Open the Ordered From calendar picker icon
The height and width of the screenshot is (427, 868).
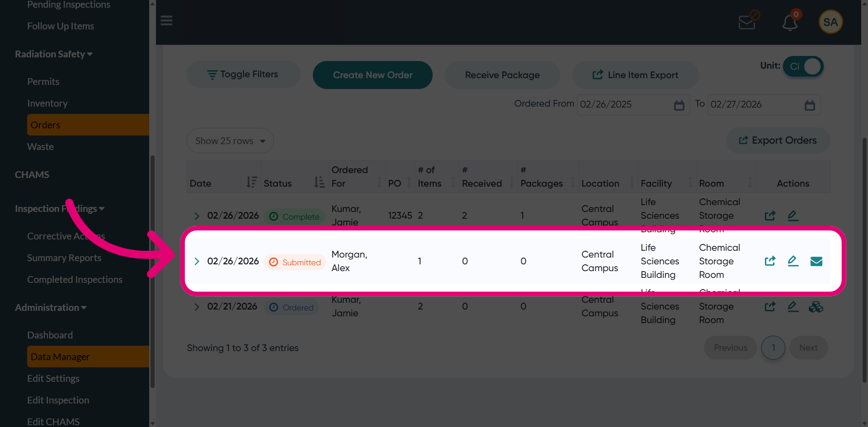coord(679,105)
